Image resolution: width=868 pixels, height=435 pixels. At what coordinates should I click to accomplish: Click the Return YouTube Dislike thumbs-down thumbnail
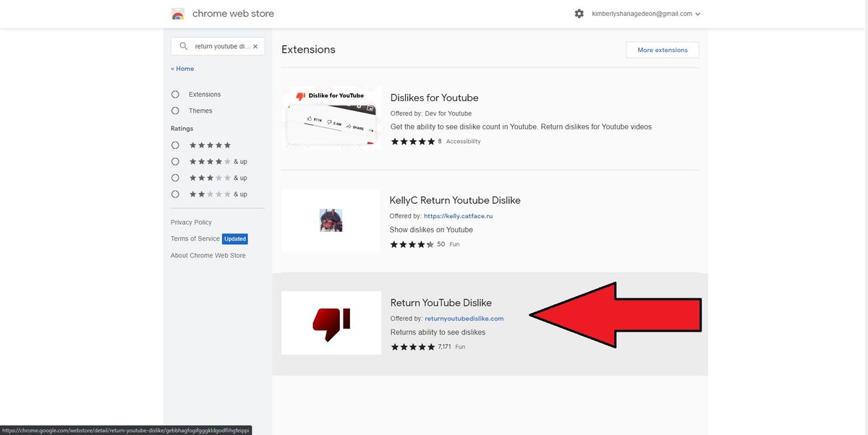331,322
